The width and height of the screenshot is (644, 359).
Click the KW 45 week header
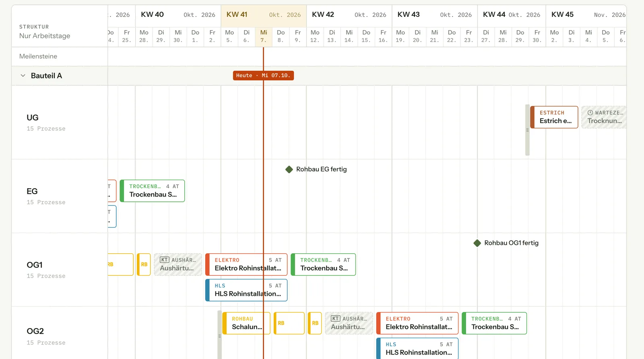click(586, 14)
